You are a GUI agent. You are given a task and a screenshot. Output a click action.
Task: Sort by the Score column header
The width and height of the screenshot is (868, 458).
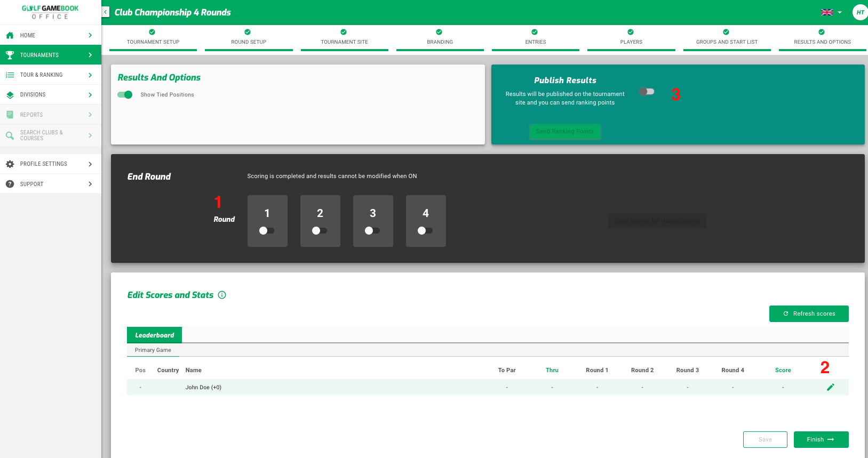pos(783,370)
